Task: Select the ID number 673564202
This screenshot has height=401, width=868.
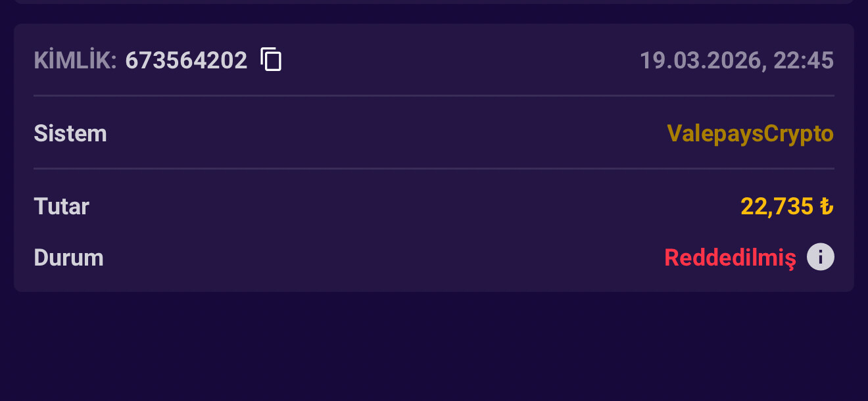Action: [186, 60]
